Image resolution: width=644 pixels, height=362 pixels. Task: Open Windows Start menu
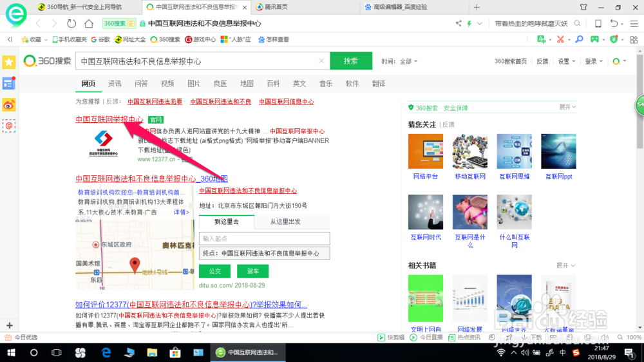point(11,352)
